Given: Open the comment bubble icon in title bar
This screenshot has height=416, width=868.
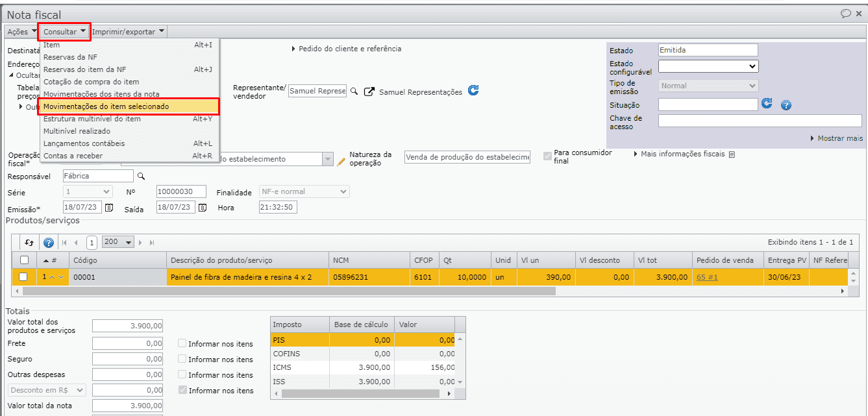Looking at the screenshot, I should pyautogui.click(x=845, y=13).
